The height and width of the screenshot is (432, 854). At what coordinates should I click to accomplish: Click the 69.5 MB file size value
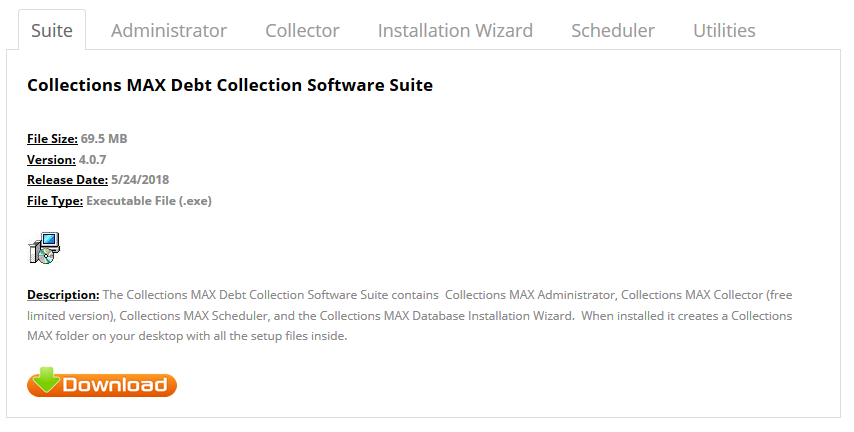(104, 139)
